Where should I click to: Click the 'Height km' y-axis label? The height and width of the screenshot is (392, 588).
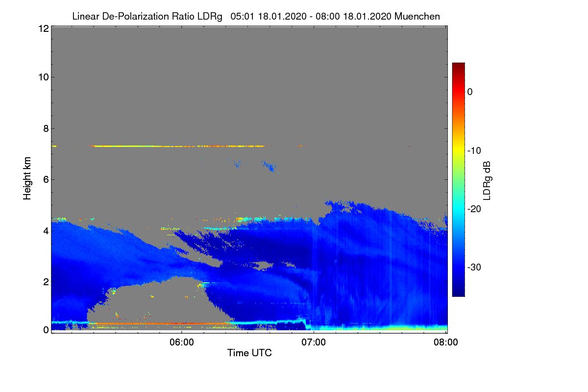pos(27,178)
